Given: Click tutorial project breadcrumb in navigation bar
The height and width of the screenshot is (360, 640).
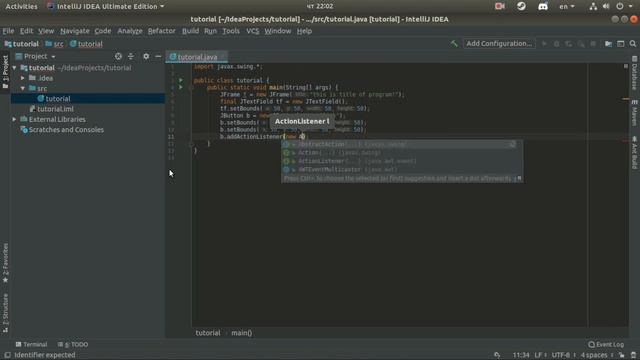Looking at the screenshot, I should (x=22, y=44).
